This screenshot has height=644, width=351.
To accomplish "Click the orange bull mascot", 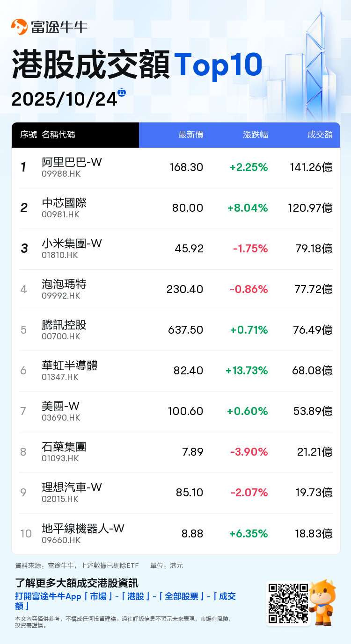I will click(322, 602).
